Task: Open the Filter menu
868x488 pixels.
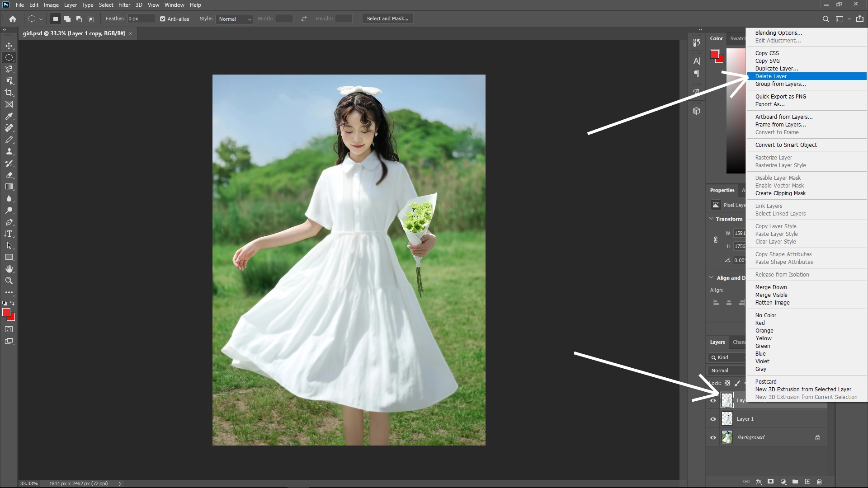Action: point(124,5)
